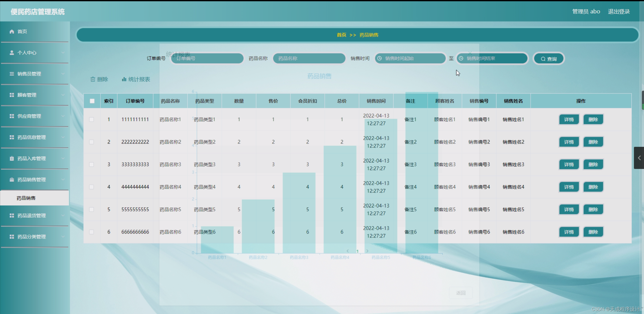Open the 统计报表 bar chart icon

[x=124, y=79]
